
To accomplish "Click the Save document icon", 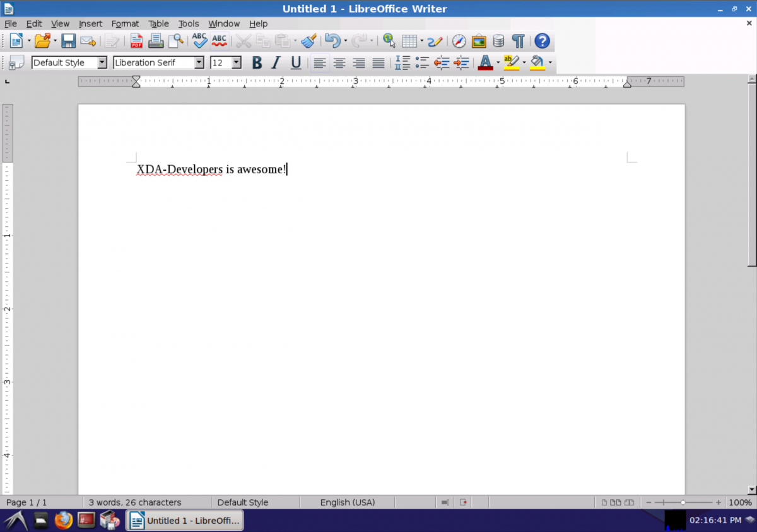I will 68,42.
